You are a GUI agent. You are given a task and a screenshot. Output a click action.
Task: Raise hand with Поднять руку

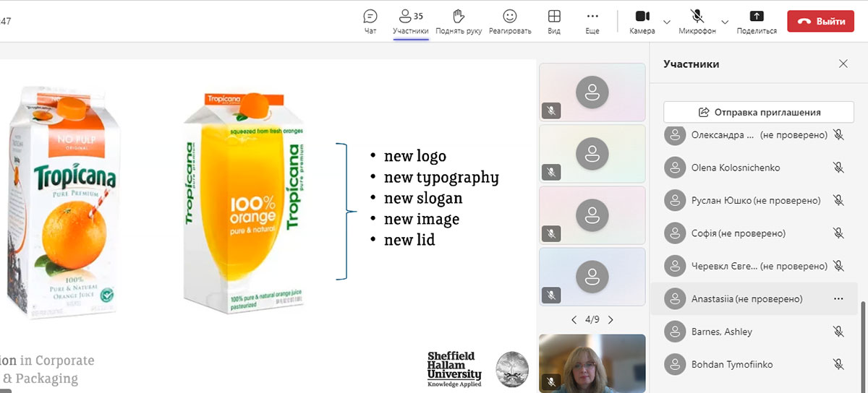pyautogui.click(x=459, y=22)
